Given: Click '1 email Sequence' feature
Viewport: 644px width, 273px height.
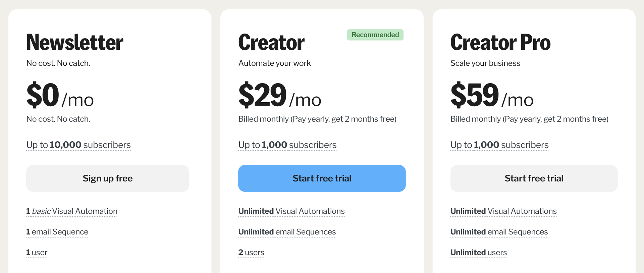Looking at the screenshot, I should click(57, 232).
